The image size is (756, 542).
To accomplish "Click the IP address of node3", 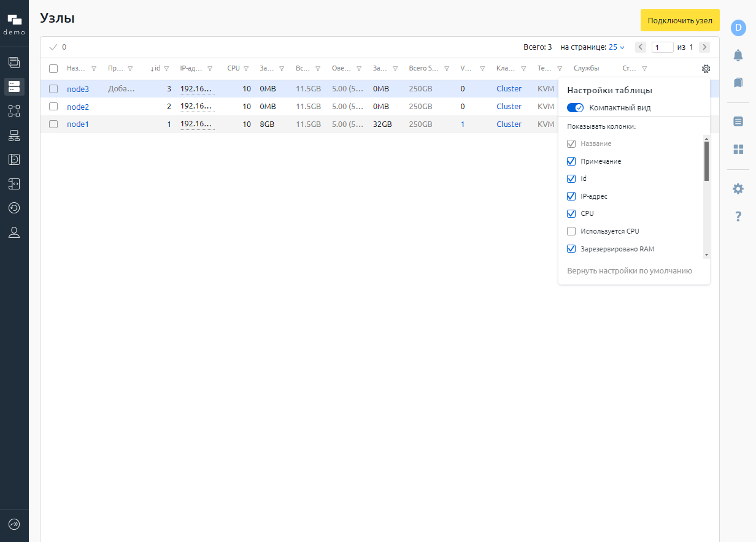I will [x=197, y=89].
